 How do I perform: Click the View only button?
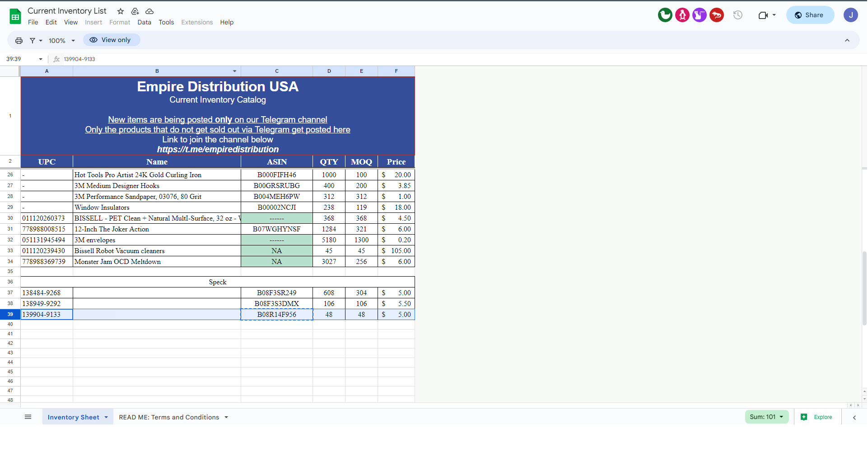[112, 40]
